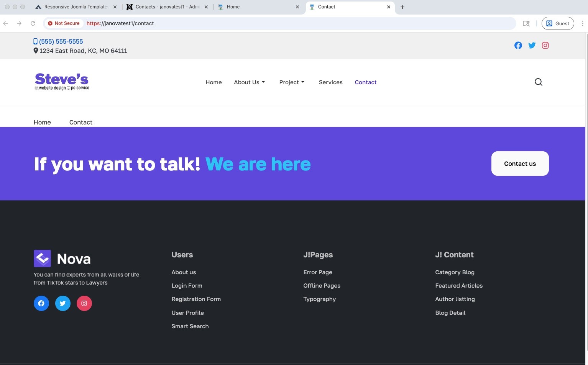The width and height of the screenshot is (588, 365).
Task: Open the Guest profile menu
Action: pyautogui.click(x=557, y=23)
